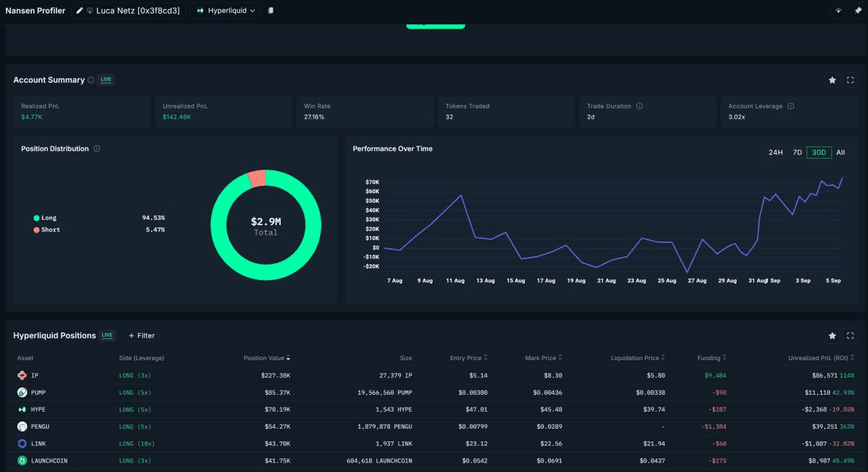Click the Tokens Traded 32 card
The width and height of the screenshot is (868, 472).
coord(507,111)
